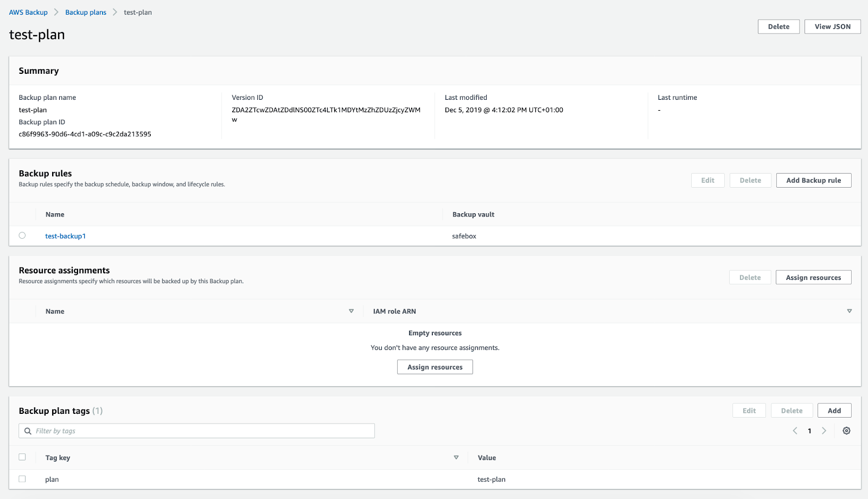This screenshot has width=868, height=499.
Task: Toggle select-all tags header checkbox
Action: 22,457
